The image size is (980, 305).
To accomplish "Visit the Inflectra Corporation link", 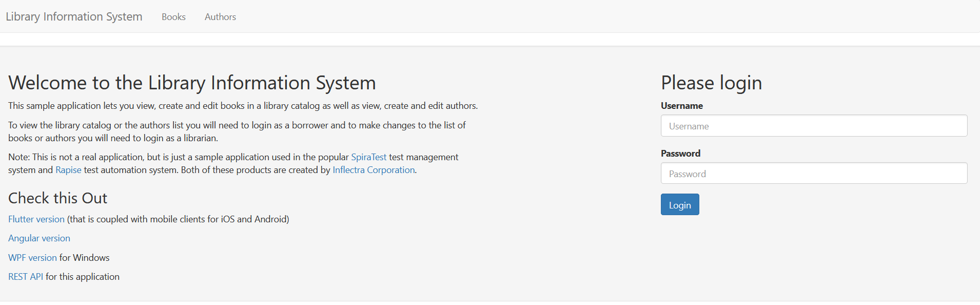I will point(374,170).
